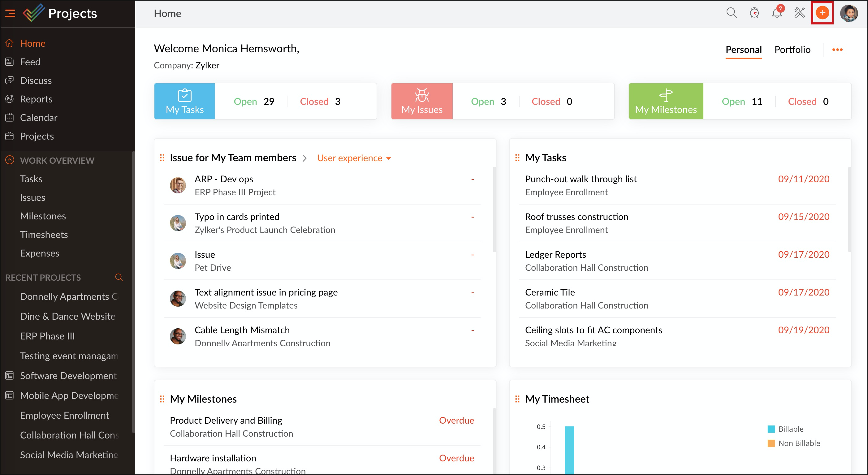Open Tasks under Work Overview
The height and width of the screenshot is (475, 868).
tap(31, 179)
